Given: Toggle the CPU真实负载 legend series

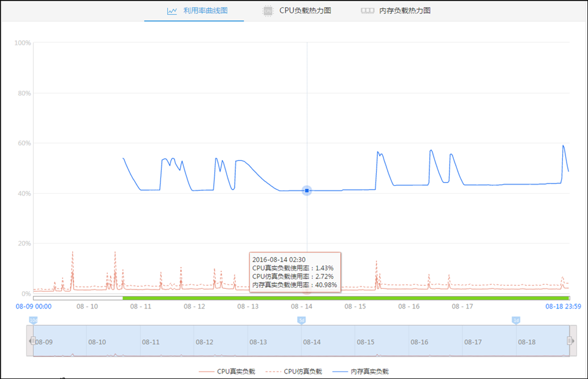Looking at the screenshot, I should pos(227,372).
